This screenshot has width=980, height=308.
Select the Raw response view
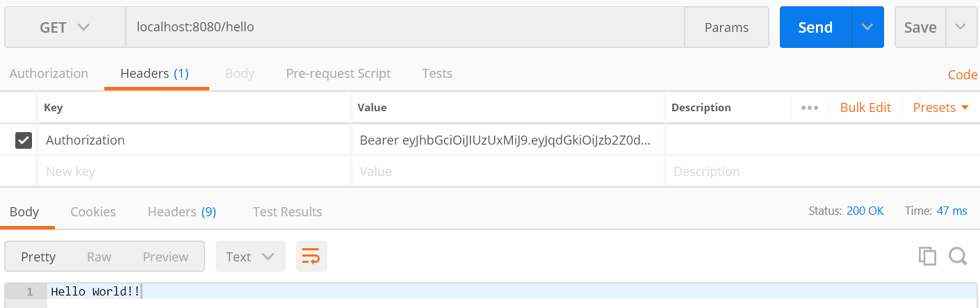click(x=99, y=257)
